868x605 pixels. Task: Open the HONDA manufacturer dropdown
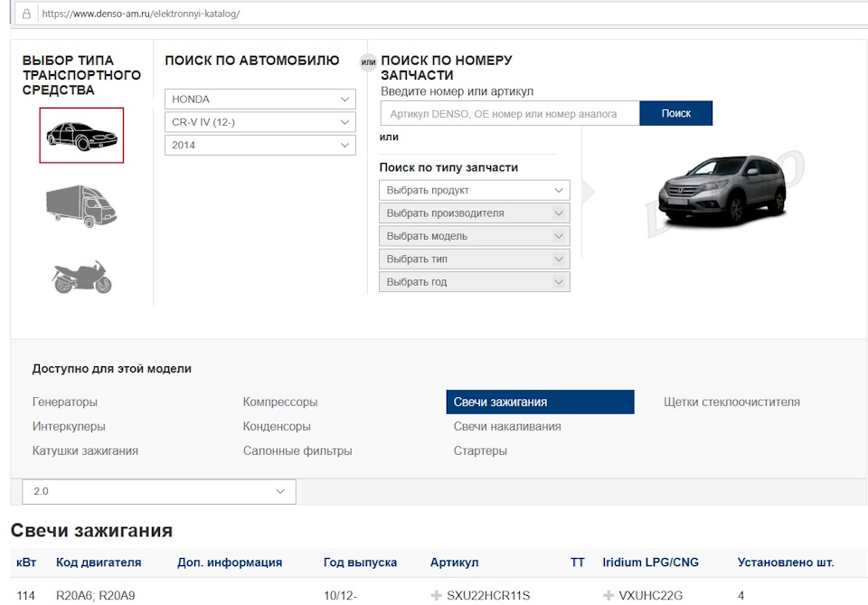pyautogui.click(x=260, y=99)
